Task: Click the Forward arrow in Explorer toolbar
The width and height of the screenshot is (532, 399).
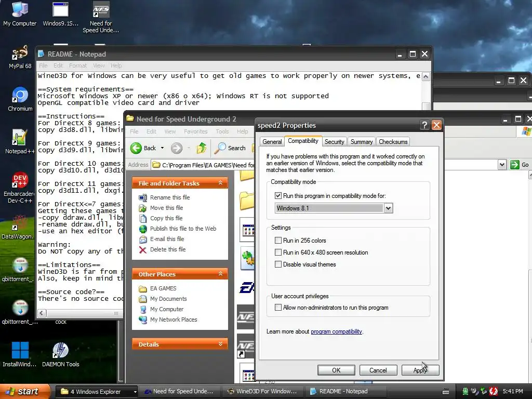Action: (x=177, y=148)
